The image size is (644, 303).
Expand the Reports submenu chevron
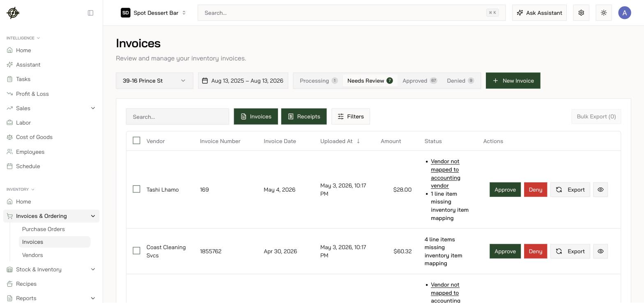tap(93, 298)
